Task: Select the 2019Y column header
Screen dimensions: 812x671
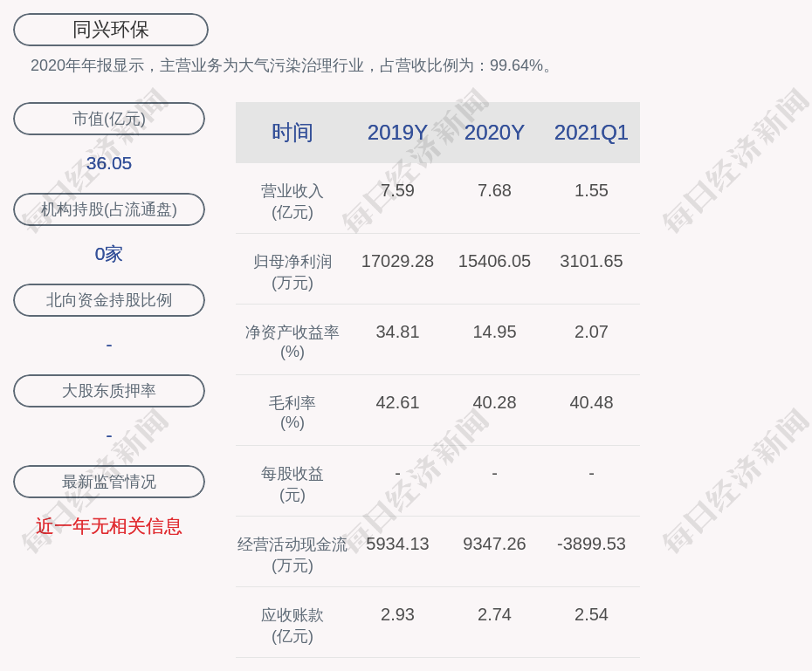Action: coord(397,133)
